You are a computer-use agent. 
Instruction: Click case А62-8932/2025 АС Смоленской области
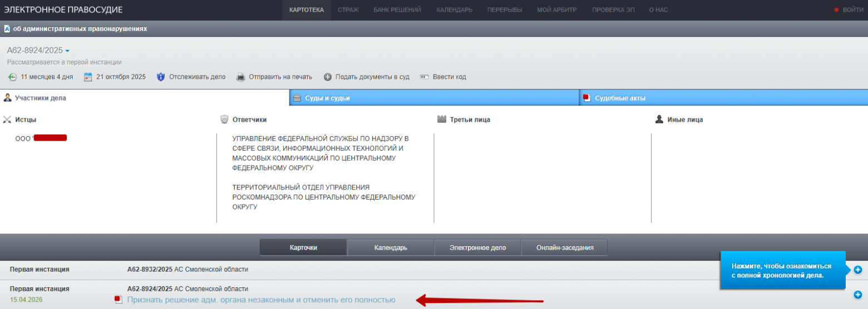pyautogui.click(x=188, y=270)
